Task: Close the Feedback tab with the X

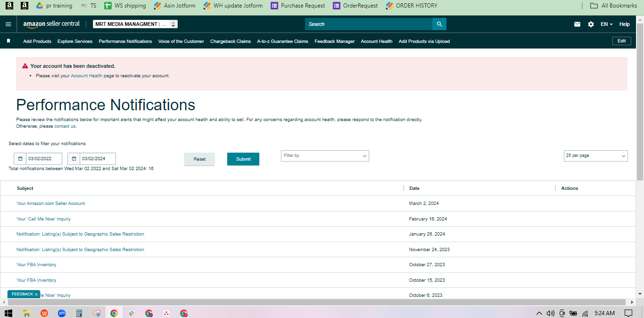Action: pos(36,294)
